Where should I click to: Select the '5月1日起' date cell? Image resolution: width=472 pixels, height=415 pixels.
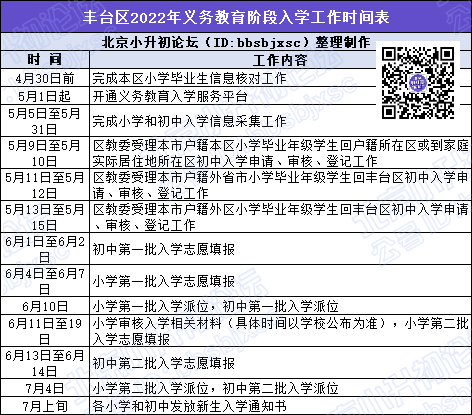point(45,96)
